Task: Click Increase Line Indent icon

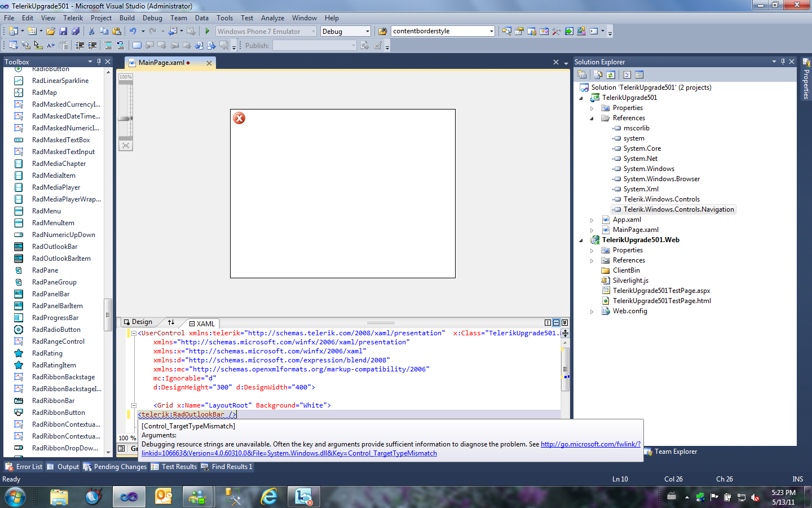Action: 92,45
